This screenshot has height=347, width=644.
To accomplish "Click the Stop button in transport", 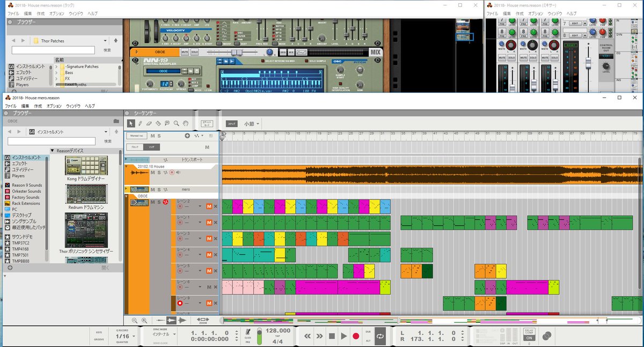I will [x=332, y=336].
